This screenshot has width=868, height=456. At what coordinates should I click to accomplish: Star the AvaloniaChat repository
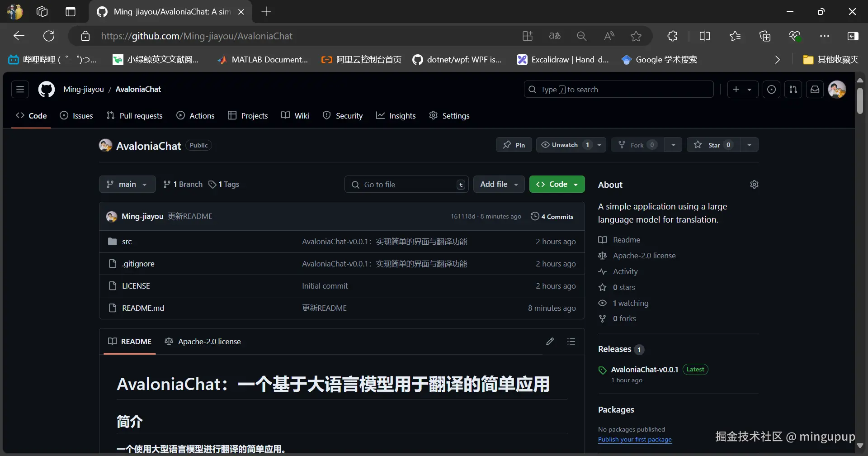pyautogui.click(x=714, y=145)
